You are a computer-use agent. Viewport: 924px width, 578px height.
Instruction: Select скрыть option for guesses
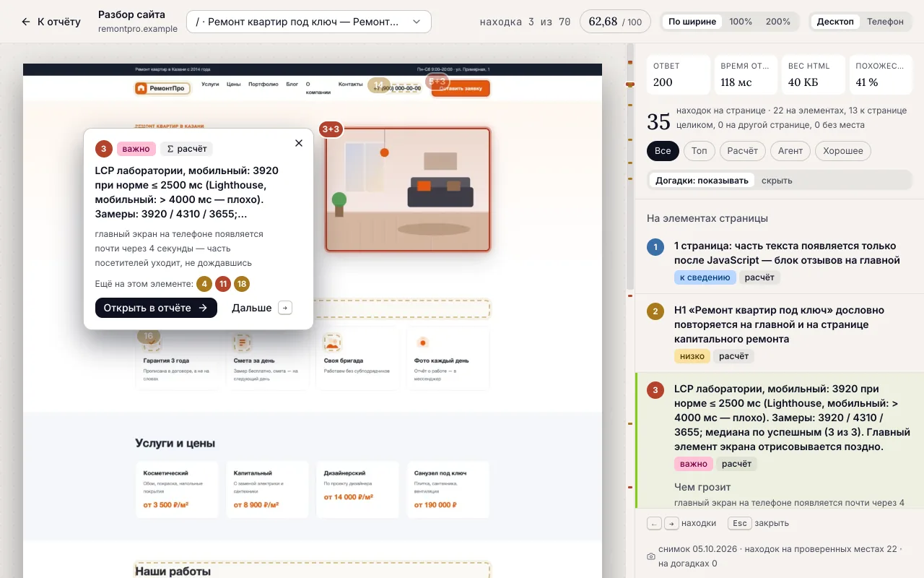777,181
